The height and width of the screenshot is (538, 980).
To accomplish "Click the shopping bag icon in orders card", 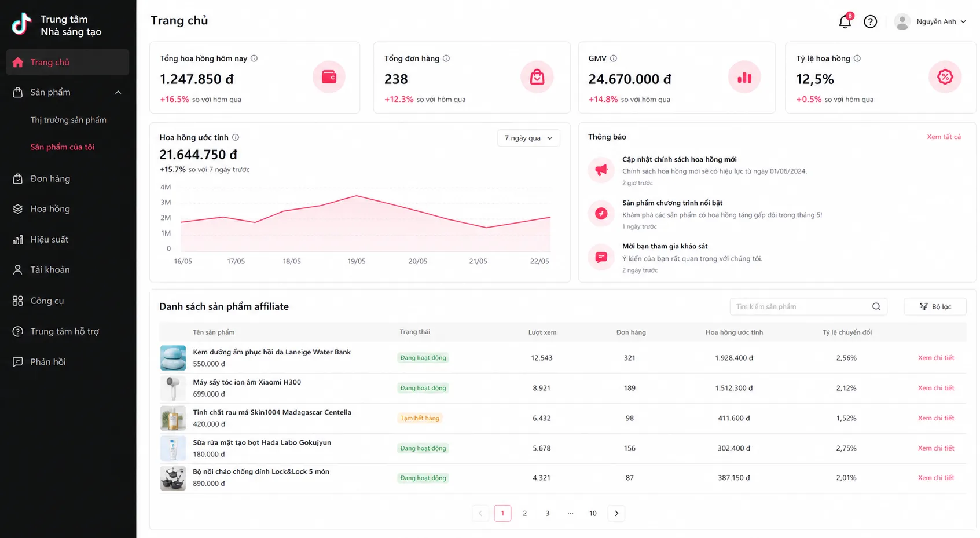I will tap(537, 76).
